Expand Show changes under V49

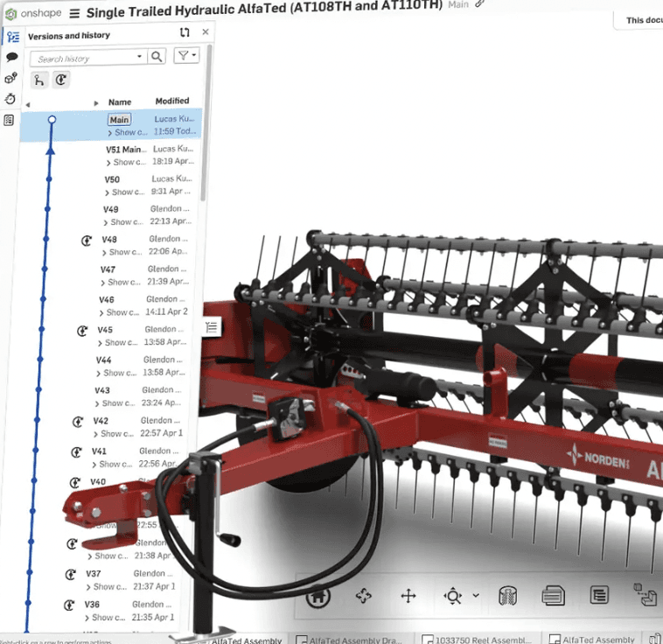pos(123,222)
